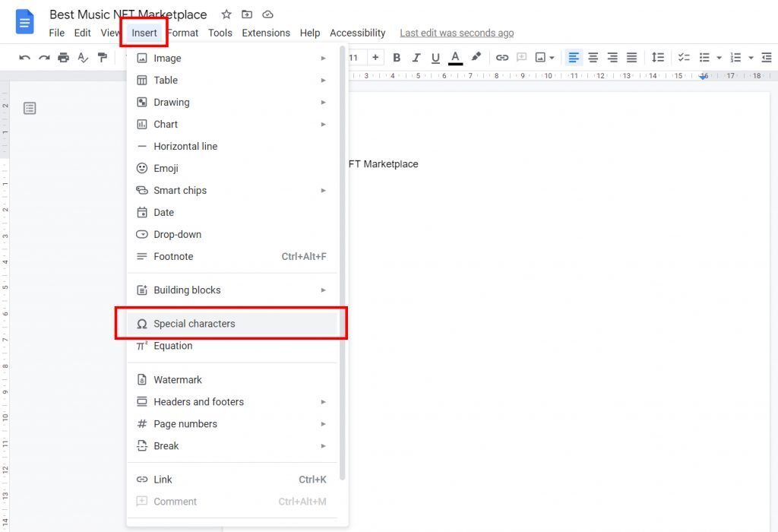Select the paint format tool
Viewport: 778px width, 532px height.
click(103, 57)
